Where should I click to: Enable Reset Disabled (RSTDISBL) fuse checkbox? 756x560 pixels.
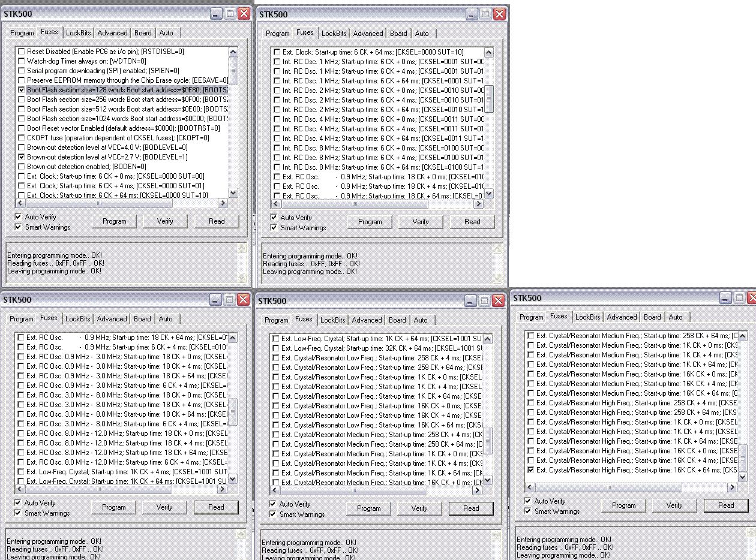pos(22,52)
